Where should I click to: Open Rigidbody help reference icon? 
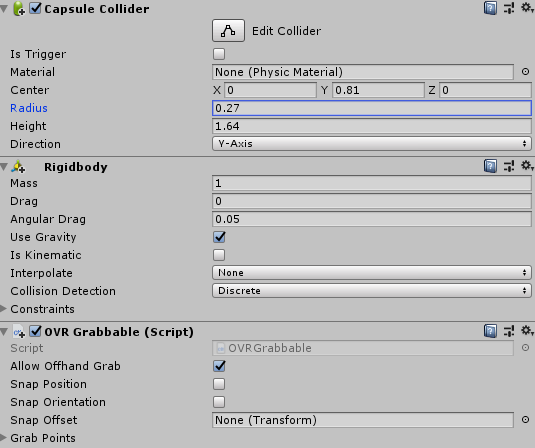pyautogui.click(x=490, y=166)
